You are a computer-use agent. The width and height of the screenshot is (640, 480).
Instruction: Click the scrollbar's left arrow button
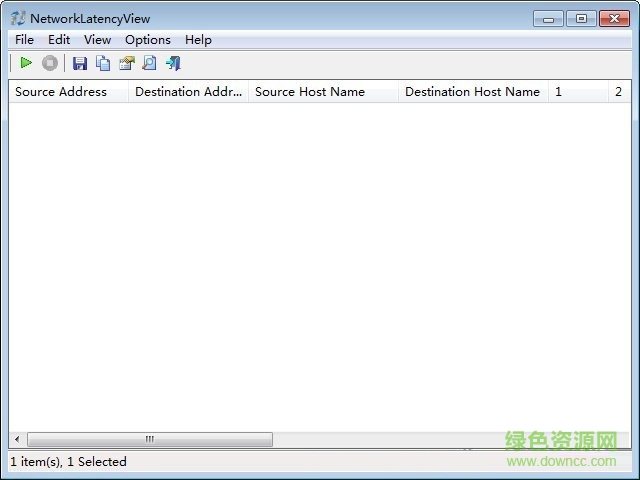(17, 439)
